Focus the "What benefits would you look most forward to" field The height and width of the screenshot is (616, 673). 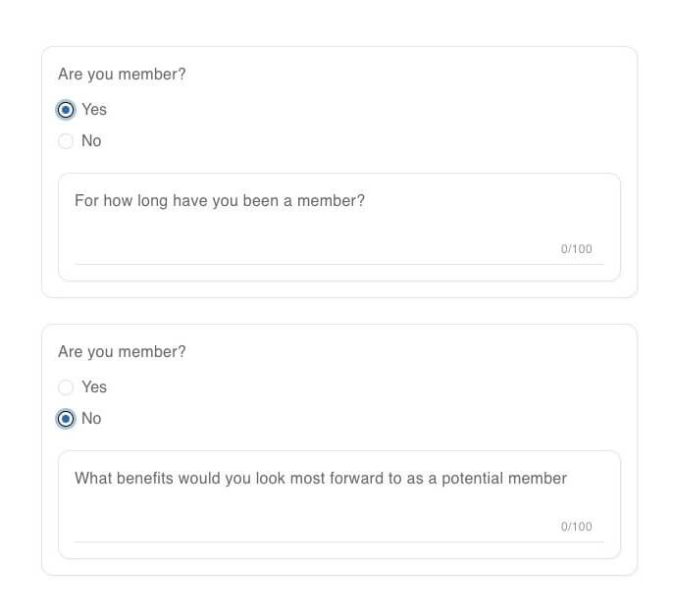pos(338,503)
